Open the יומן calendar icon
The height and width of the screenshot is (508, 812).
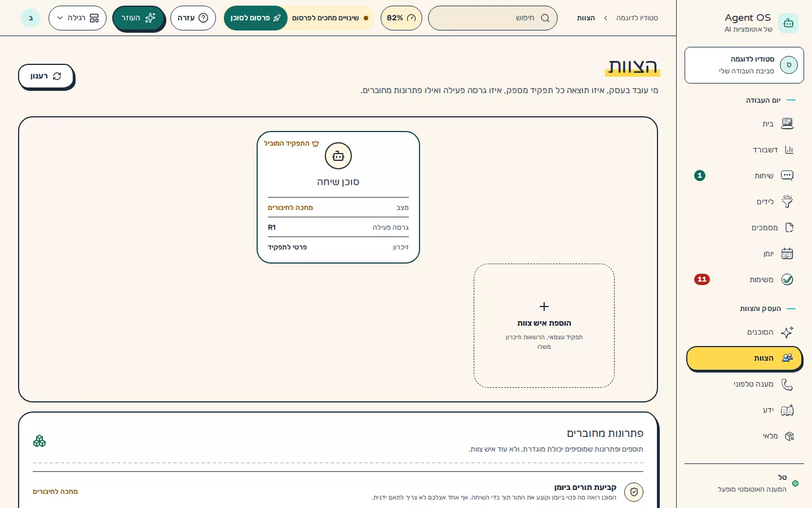click(787, 253)
